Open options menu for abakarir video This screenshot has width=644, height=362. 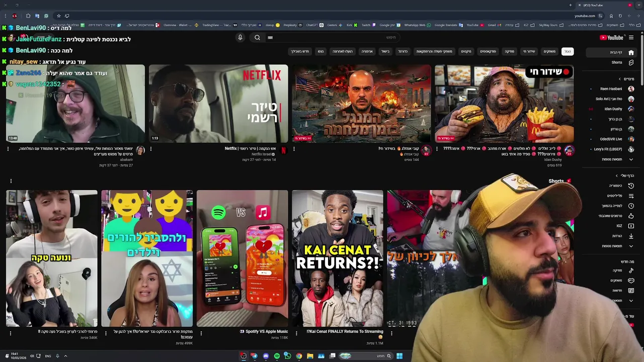[8, 149]
